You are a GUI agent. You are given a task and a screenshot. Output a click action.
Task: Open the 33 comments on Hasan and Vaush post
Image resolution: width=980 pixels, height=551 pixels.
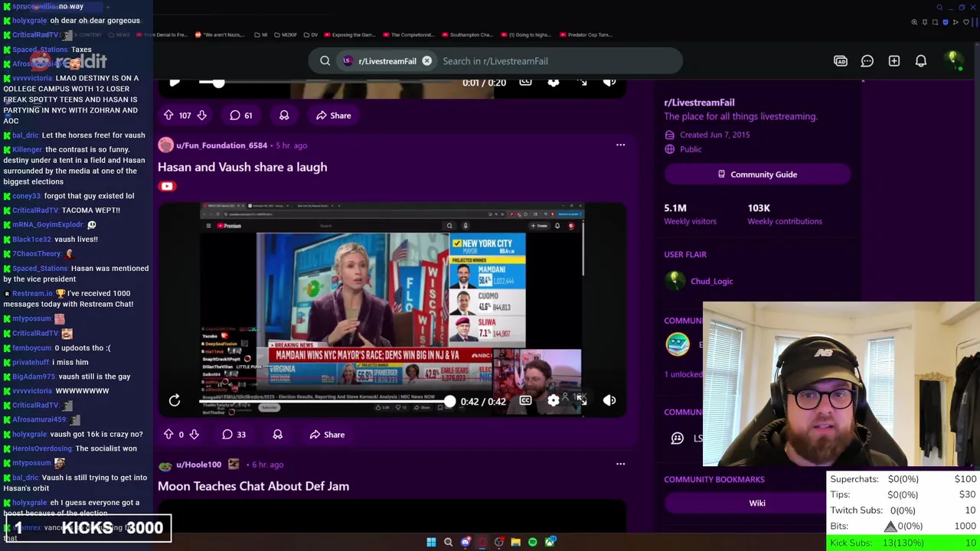[234, 435]
